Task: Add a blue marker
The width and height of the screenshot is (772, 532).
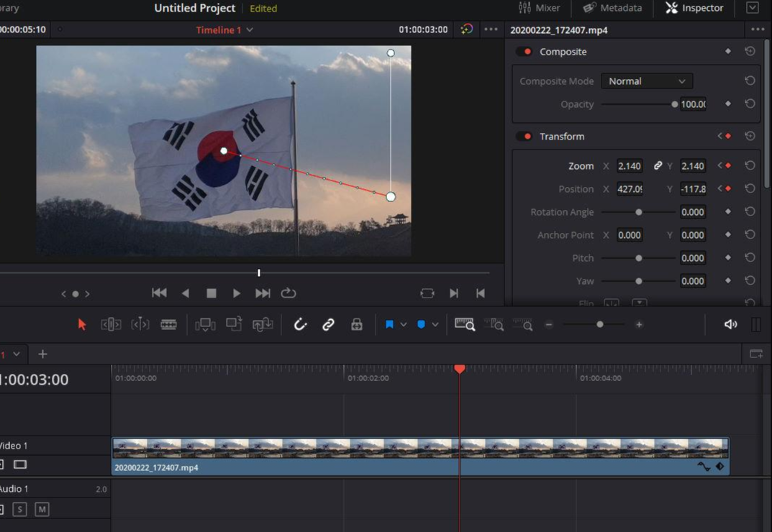Action: click(x=421, y=324)
